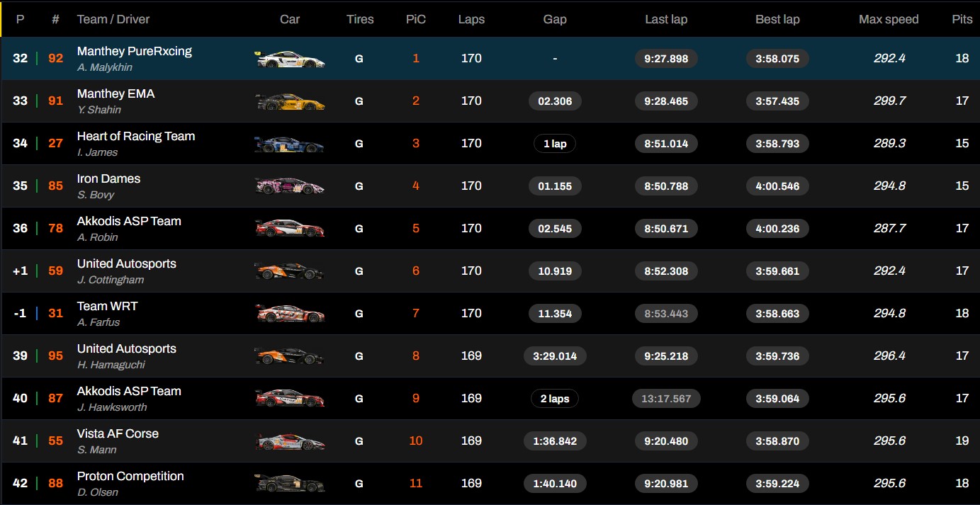This screenshot has height=505, width=980.
Task: Click the #91 Manthey EMA car image
Action: point(290,101)
